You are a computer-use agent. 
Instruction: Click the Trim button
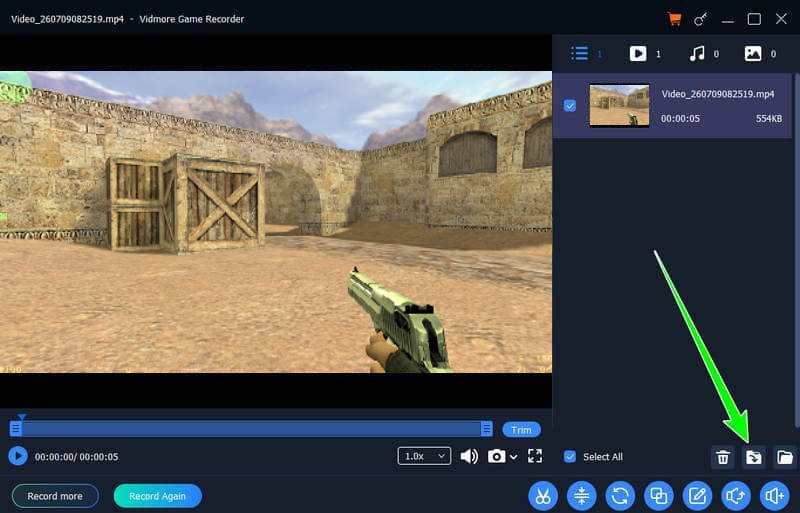click(x=521, y=430)
